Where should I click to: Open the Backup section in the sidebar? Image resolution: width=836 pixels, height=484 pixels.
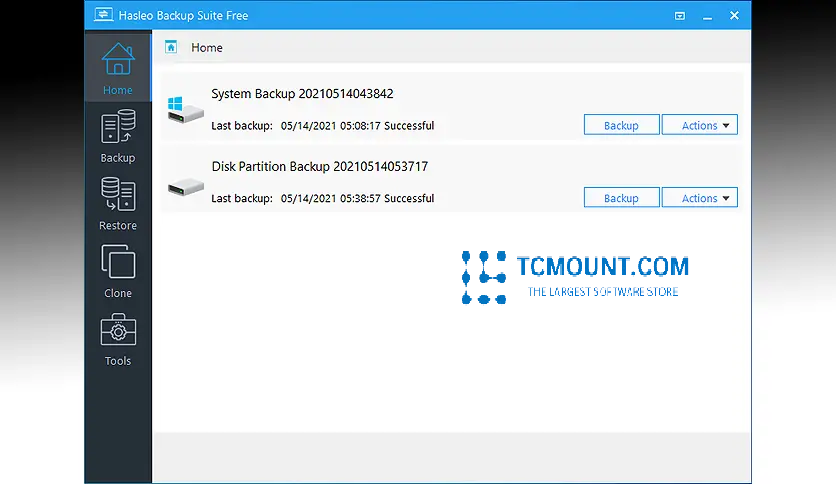click(x=117, y=137)
